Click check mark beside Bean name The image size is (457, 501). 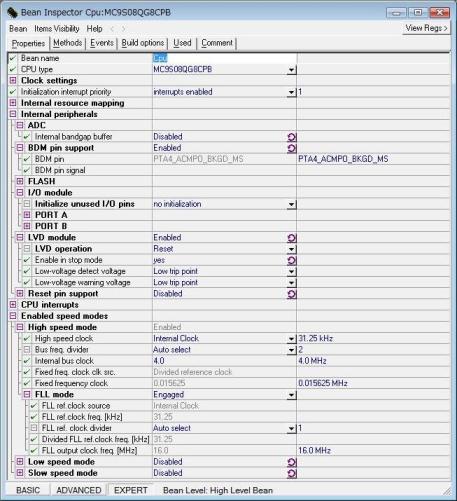point(13,58)
